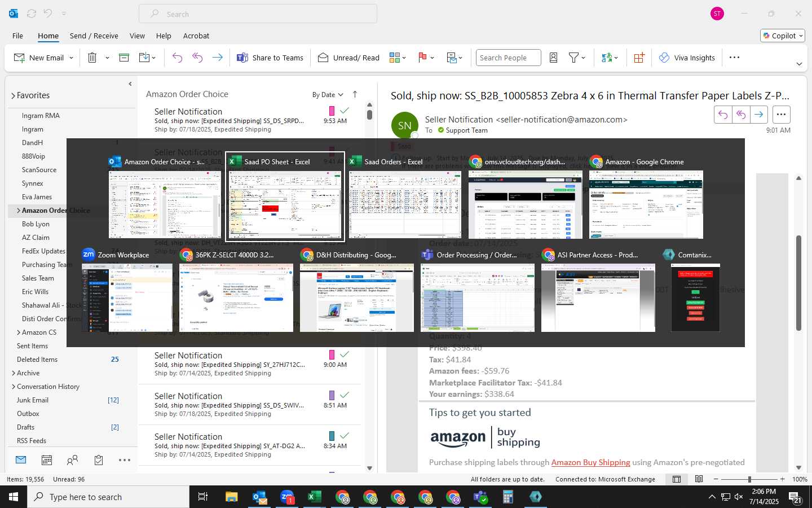Open the ScanSource folder
Screen dimensions: 812x508
(39, 170)
